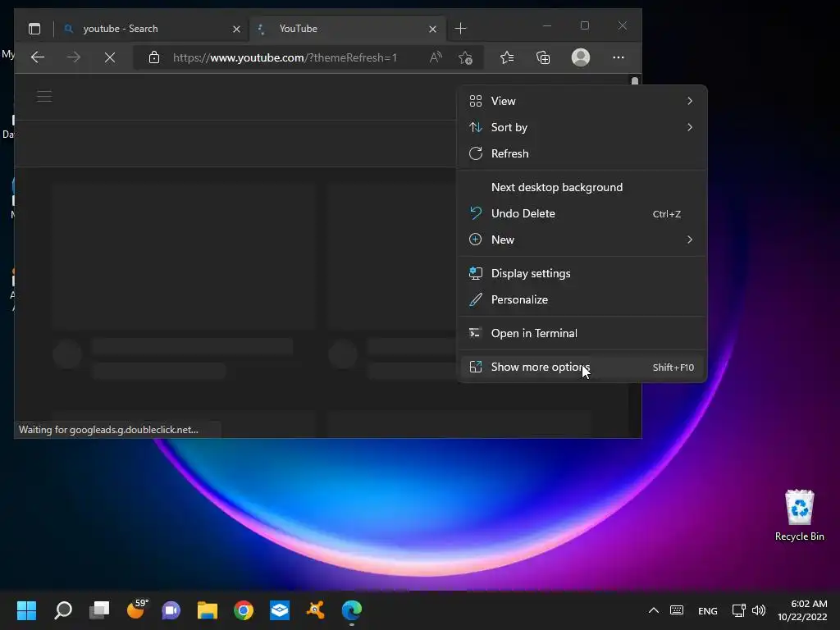Viewport: 840px width, 630px height.
Task: Open a new tab with the plus button
Action: point(460,29)
